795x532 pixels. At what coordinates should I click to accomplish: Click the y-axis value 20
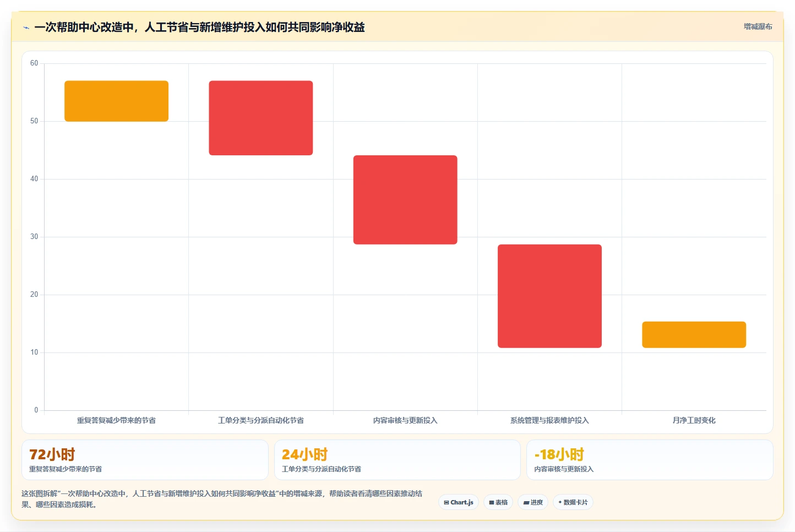[x=34, y=295]
